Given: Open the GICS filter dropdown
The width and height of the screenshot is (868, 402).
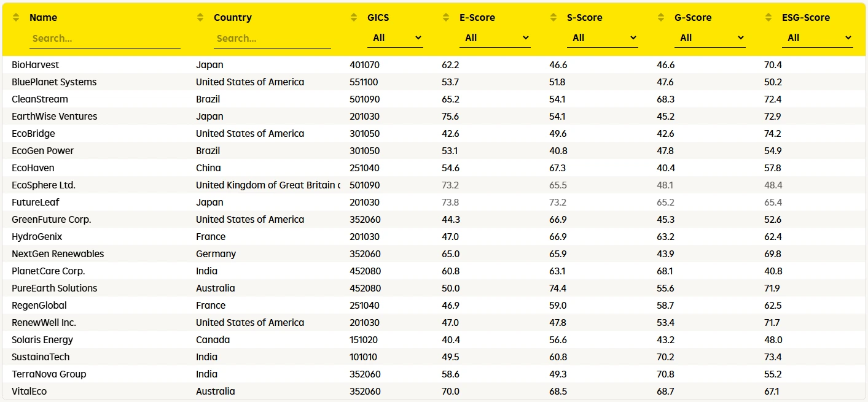Looking at the screenshot, I should pyautogui.click(x=396, y=38).
